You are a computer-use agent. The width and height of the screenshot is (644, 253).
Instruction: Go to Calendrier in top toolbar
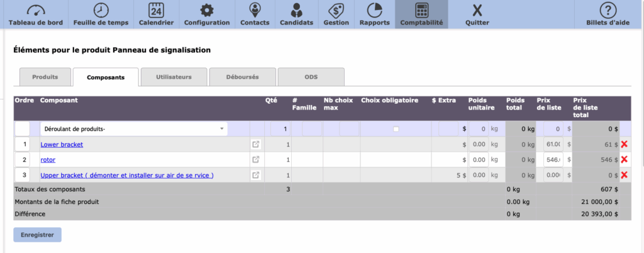pos(156,11)
